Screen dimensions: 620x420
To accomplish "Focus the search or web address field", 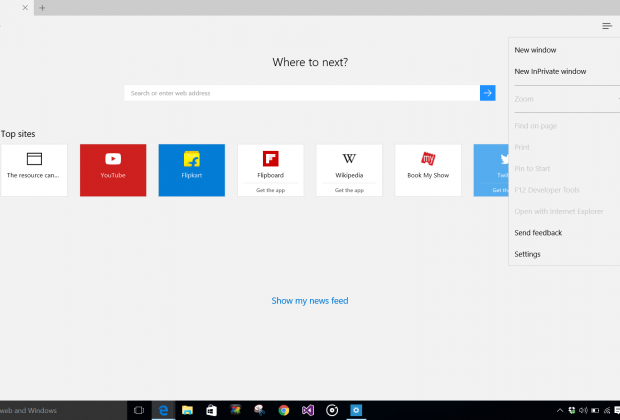I will [x=302, y=93].
